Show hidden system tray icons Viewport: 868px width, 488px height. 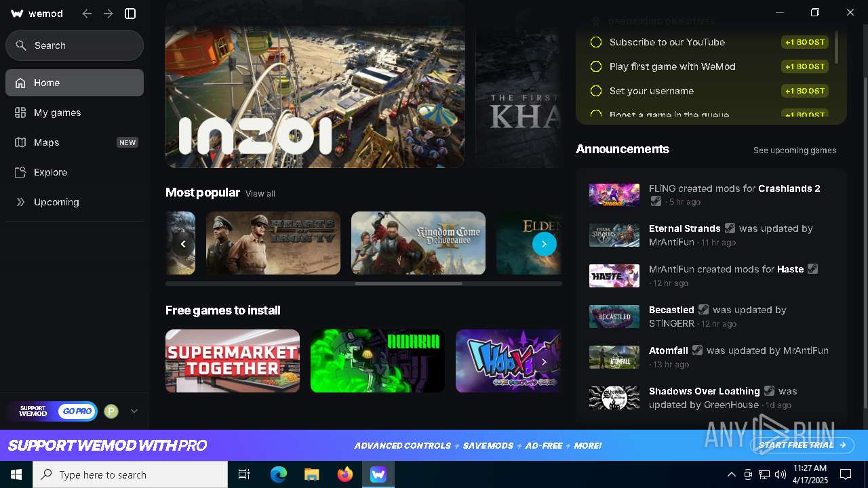coord(731,474)
